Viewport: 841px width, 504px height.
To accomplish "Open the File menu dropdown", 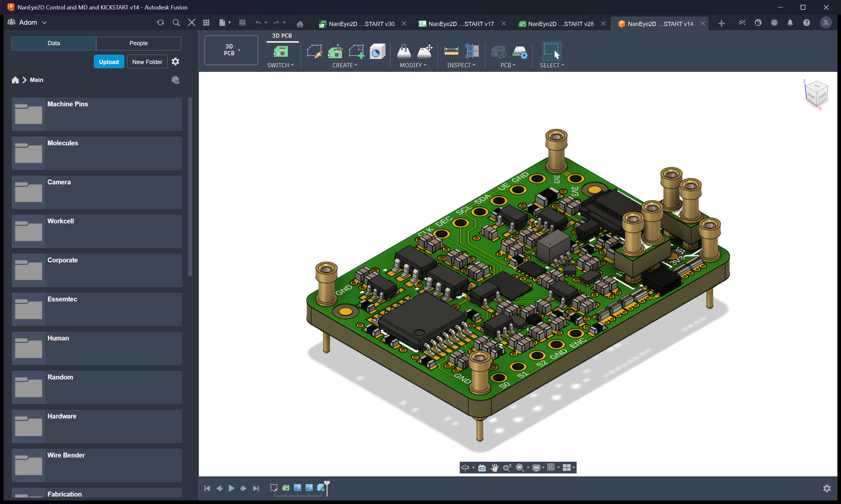I will point(225,23).
